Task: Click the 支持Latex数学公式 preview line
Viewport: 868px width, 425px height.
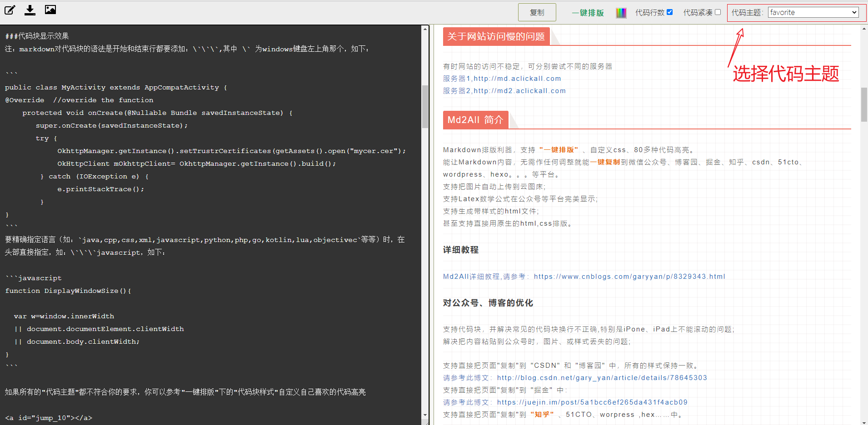Action: coord(520,199)
